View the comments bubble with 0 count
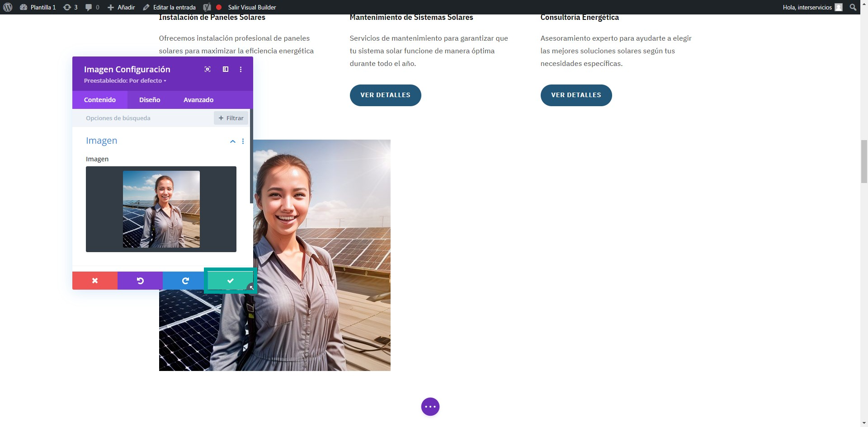 click(x=92, y=7)
